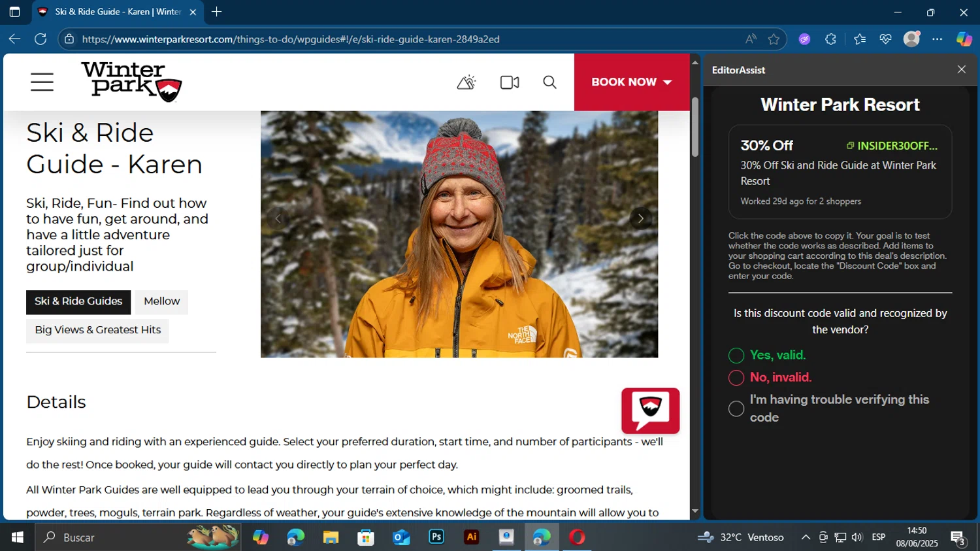Open Illustrator from taskbar
Image resolution: width=980 pixels, height=551 pixels.
(x=472, y=537)
